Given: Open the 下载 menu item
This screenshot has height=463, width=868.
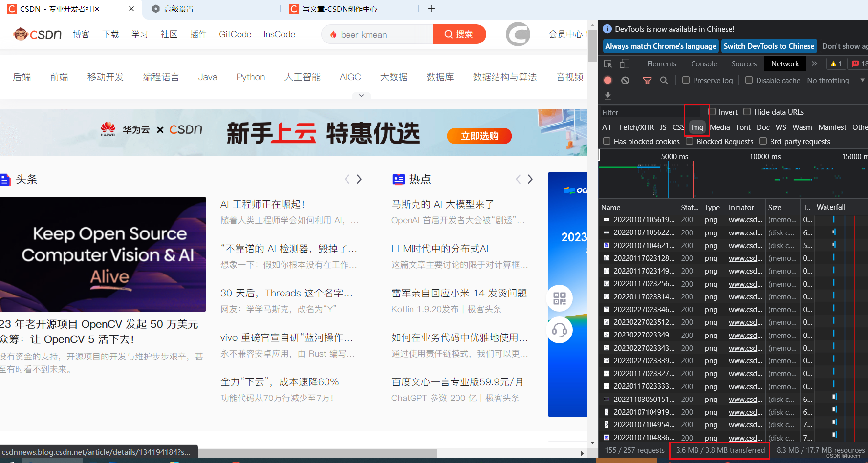Looking at the screenshot, I should click(x=110, y=34).
